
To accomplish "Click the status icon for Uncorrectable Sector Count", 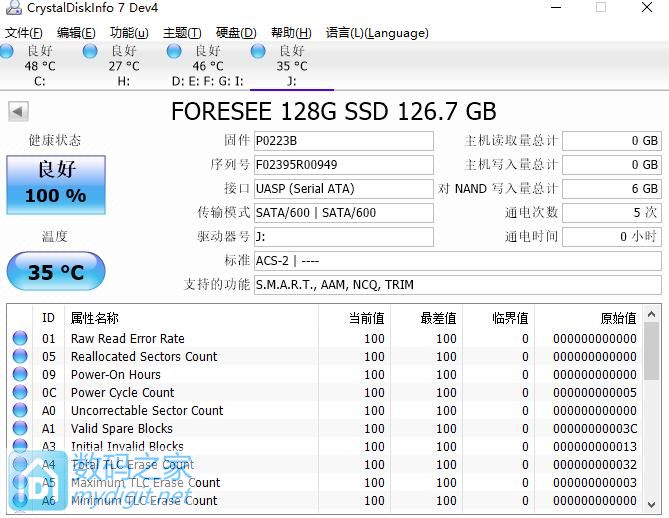I will click(20, 410).
